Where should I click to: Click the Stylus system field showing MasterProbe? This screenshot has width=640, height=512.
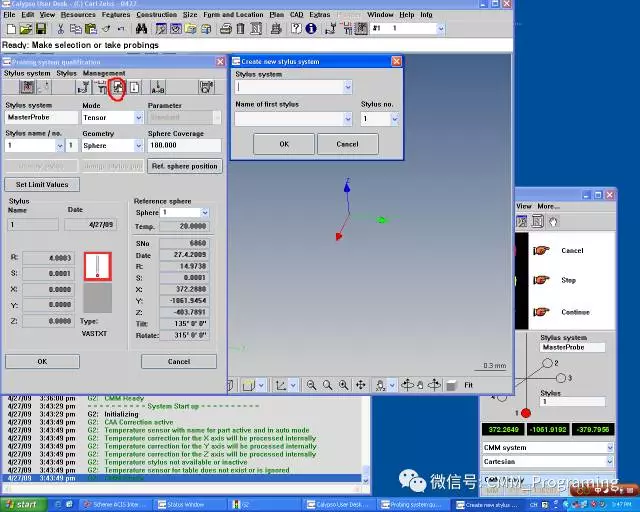tap(42, 118)
